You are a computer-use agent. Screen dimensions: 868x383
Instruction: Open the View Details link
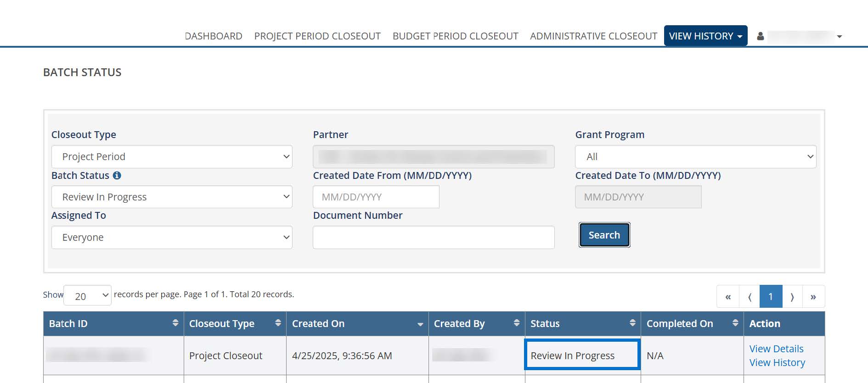point(776,349)
